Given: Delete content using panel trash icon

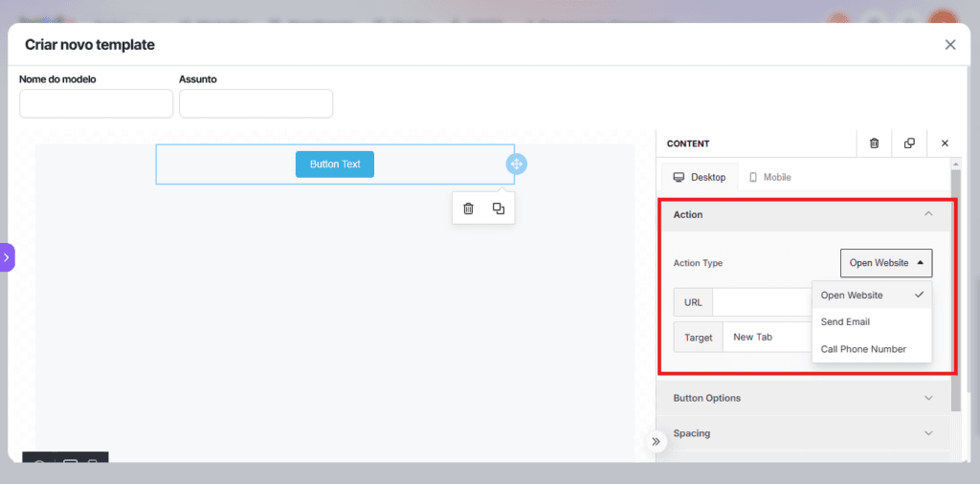Looking at the screenshot, I should point(874,143).
